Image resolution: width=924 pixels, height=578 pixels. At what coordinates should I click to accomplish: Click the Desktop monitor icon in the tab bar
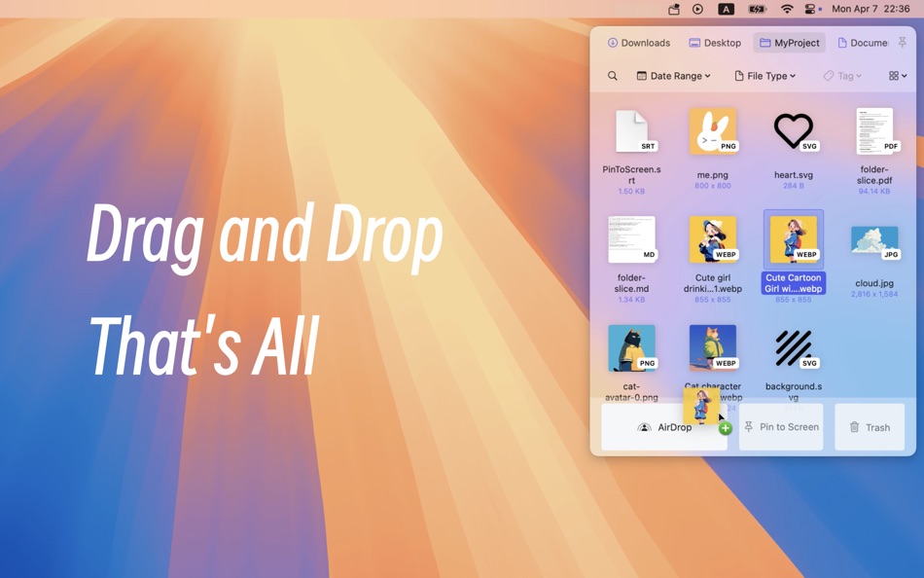pos(694,43)
